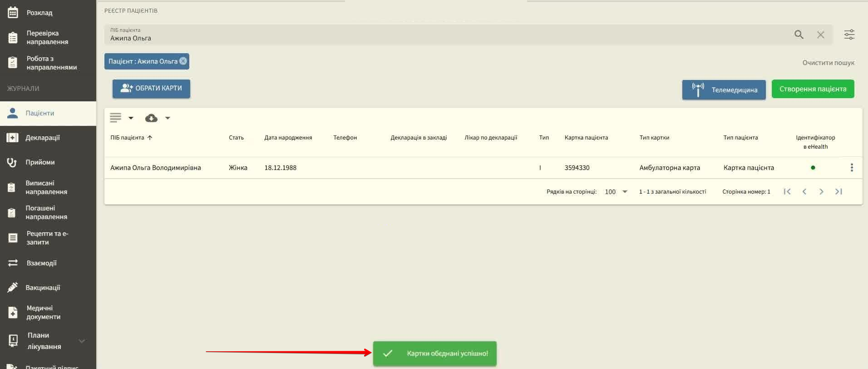
Task: Open Перевірка направлення in the sidebar
Action: 48,37
